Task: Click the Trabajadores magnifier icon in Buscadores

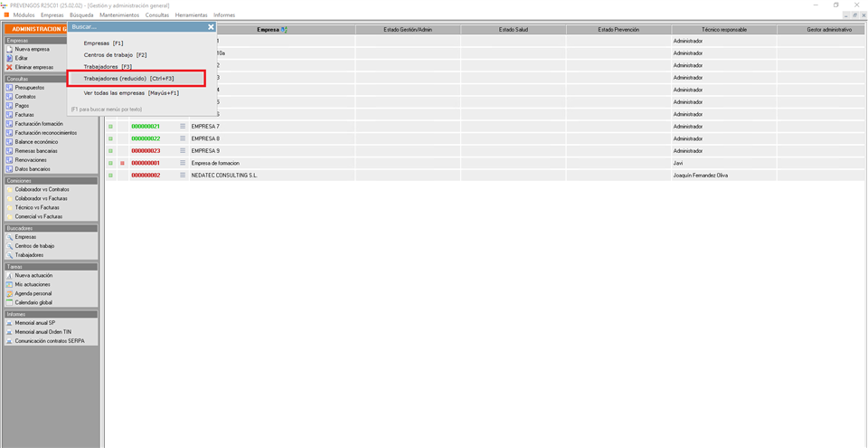Action: point(9,255)
